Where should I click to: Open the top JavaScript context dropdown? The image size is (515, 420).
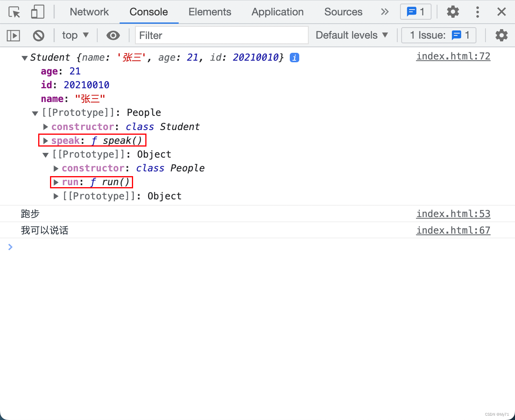click(x=75, y=35)
